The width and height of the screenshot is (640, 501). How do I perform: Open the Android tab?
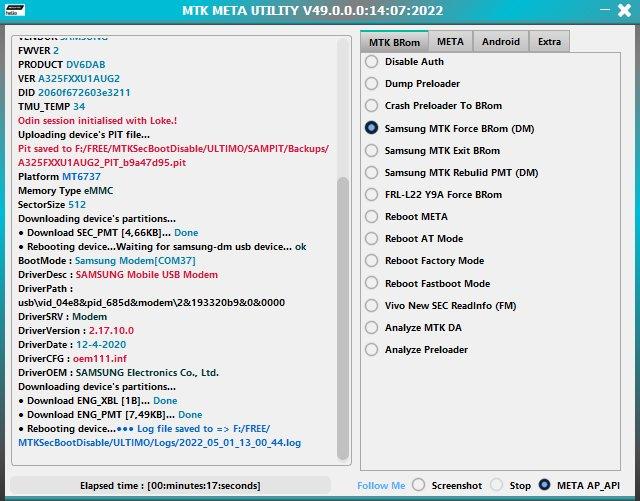click(500, 42)
